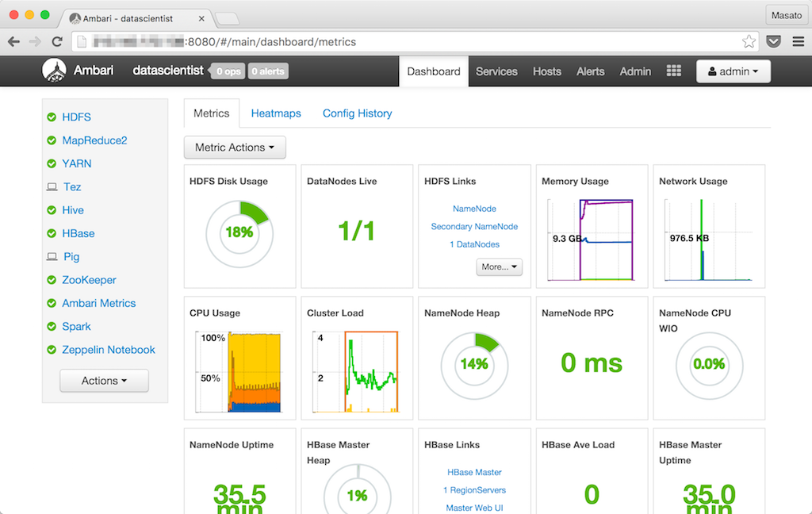Screen dimensions: 812x514
Task: Click the Secondary NameNode link
Action: (x=474, y=226)
